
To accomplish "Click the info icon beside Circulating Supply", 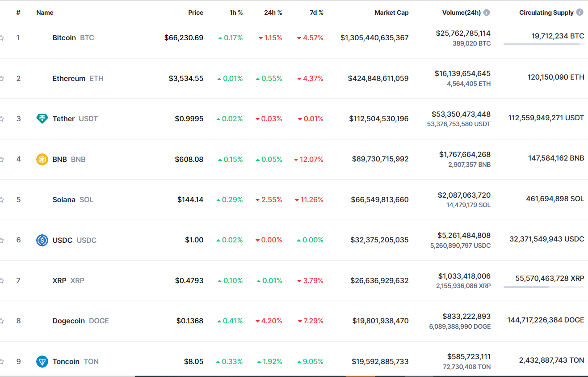I will [580, 13].
